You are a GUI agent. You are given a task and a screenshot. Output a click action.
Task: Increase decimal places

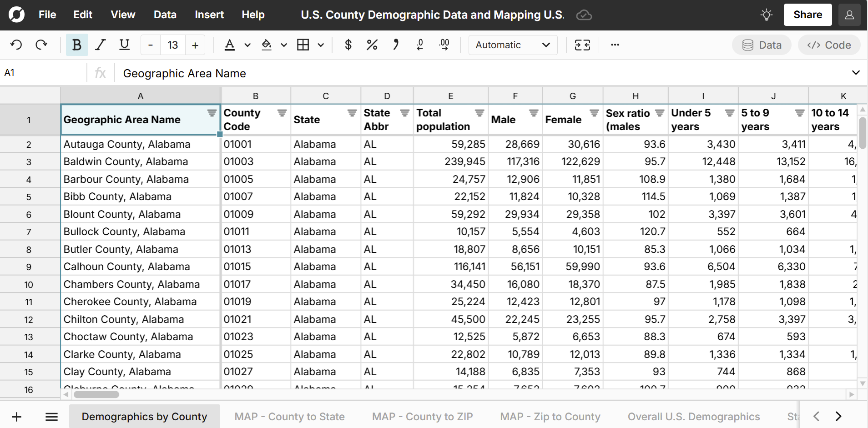pyautogui.click(x=444, y=45)
